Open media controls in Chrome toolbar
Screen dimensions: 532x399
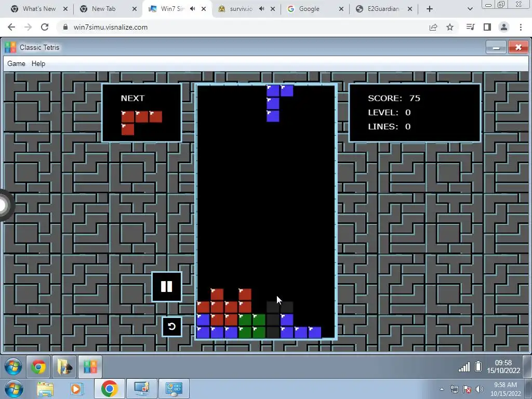tap(470, 27)
